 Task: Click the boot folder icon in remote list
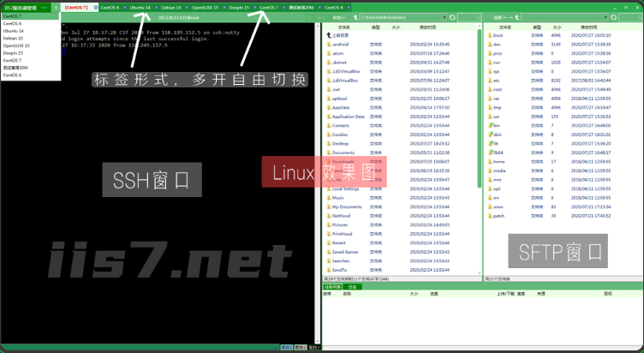click(490, 35)
